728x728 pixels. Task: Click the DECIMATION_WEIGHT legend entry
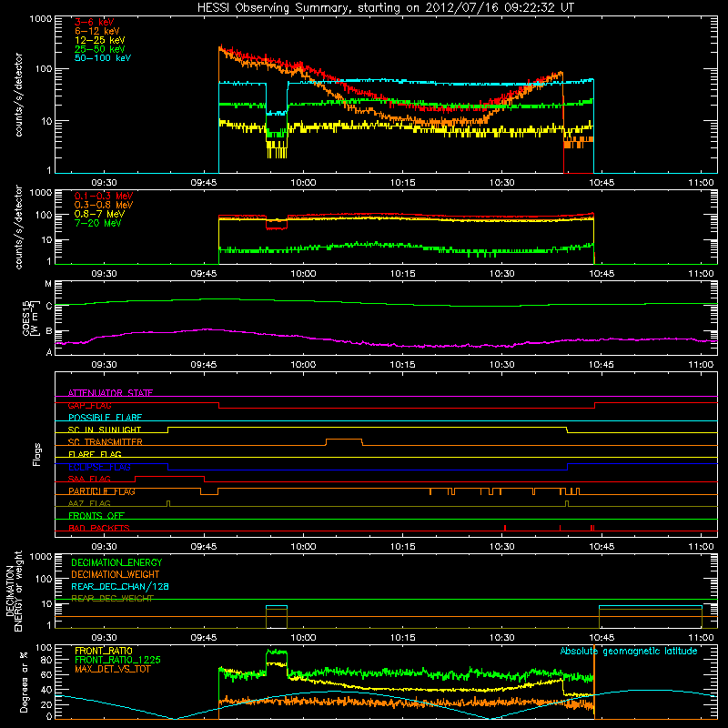116,574
